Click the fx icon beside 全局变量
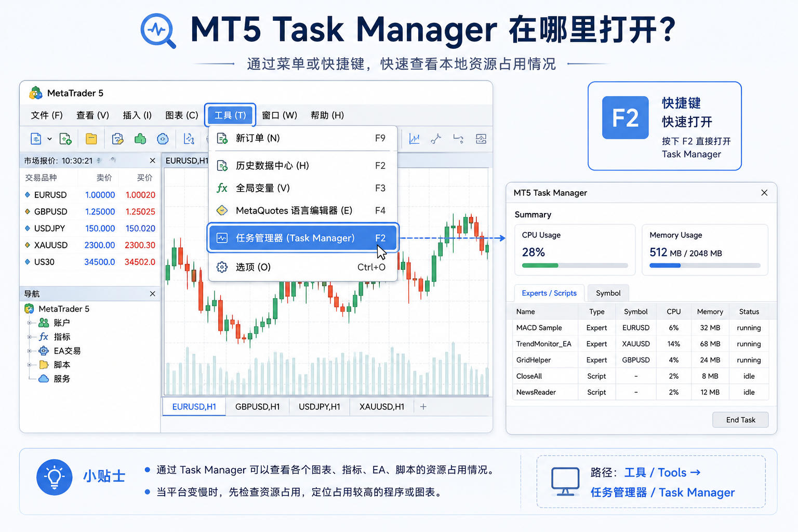This screenshot has width=798, height=532. 222,188
